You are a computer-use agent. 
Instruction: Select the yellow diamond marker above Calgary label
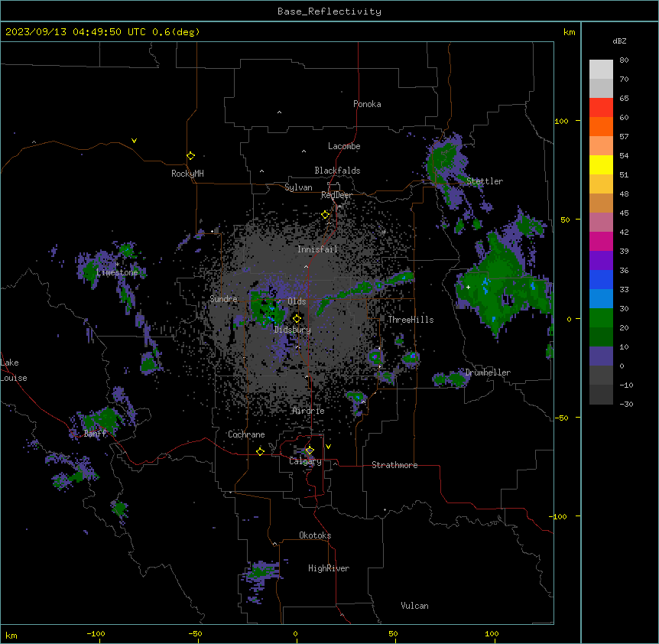310,450
